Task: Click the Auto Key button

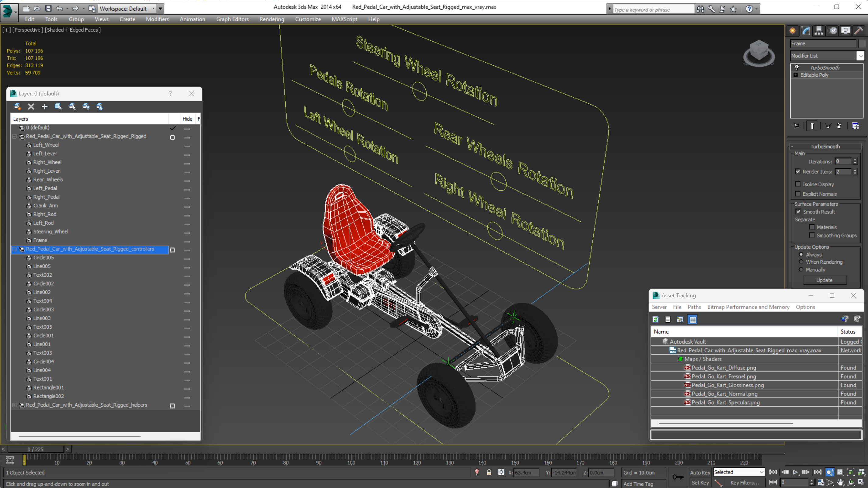Action: tap(700, 472)
